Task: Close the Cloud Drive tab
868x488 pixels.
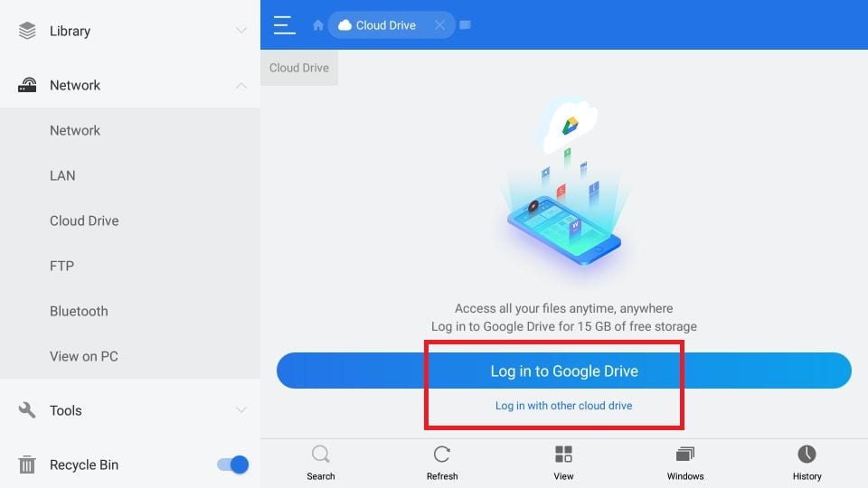Action: pyautogui.click(x=439, y=25)
